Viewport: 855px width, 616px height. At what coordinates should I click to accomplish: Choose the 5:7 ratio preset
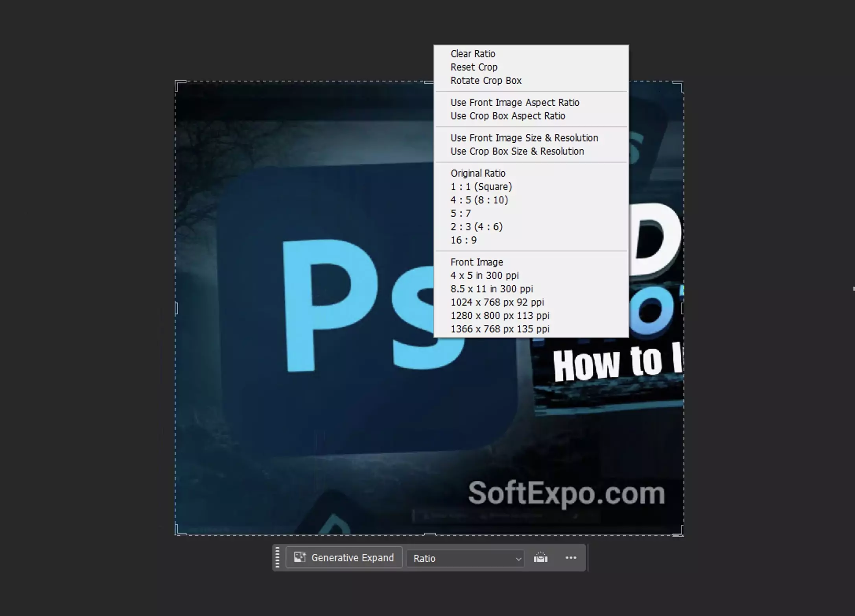461,213
